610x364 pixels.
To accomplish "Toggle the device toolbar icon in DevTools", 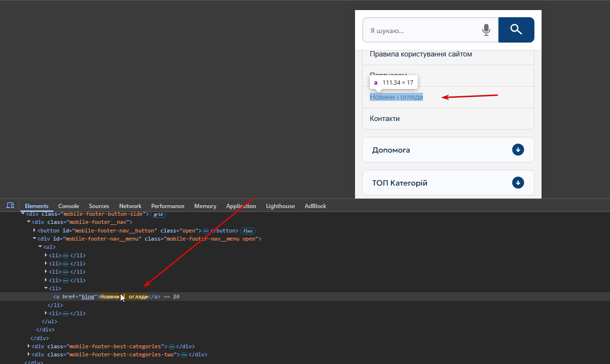I will coord(10,206).
